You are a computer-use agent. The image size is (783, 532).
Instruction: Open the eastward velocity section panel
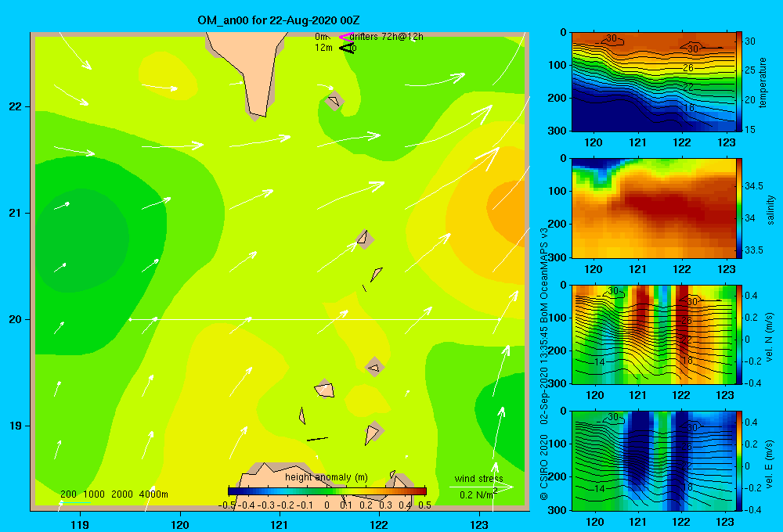653,461
